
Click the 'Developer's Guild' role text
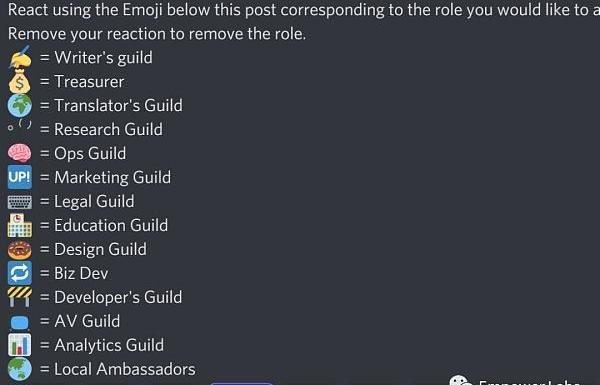pyautogui.click(x=118, y=297)
